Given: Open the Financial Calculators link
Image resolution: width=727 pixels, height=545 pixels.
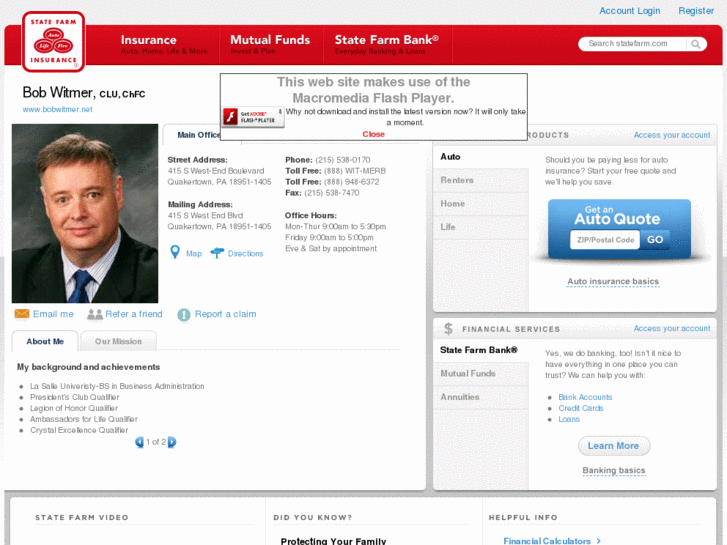Looking at the screenshot, I should pyautogui.click(x=547, y=541).
